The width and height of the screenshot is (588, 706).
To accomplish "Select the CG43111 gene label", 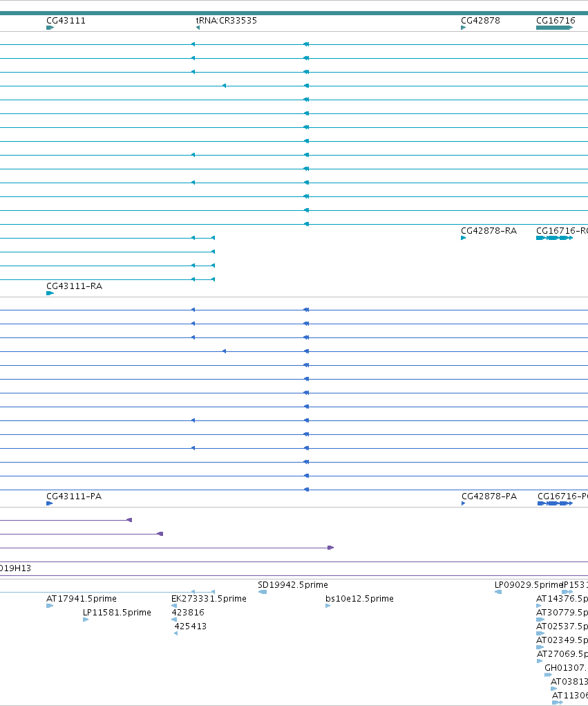I will [x=66, y=21].
